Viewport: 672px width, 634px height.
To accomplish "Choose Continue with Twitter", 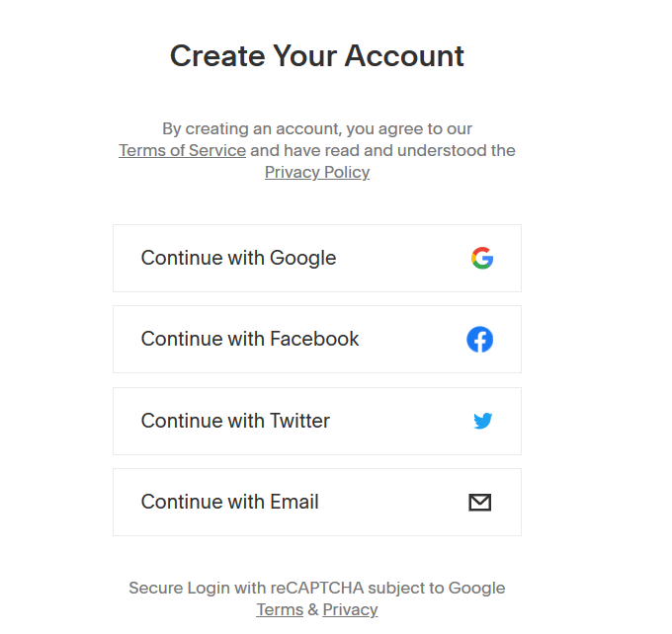I will (x=316, y=421).
